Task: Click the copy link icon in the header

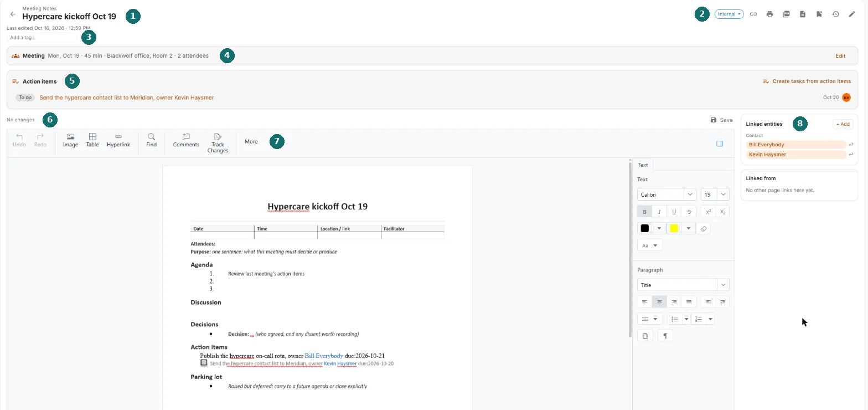Action: tap(753, 14)
